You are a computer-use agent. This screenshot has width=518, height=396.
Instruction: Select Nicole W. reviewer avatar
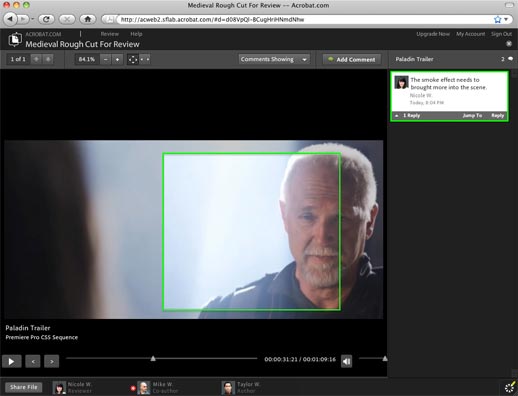[59, 388]
